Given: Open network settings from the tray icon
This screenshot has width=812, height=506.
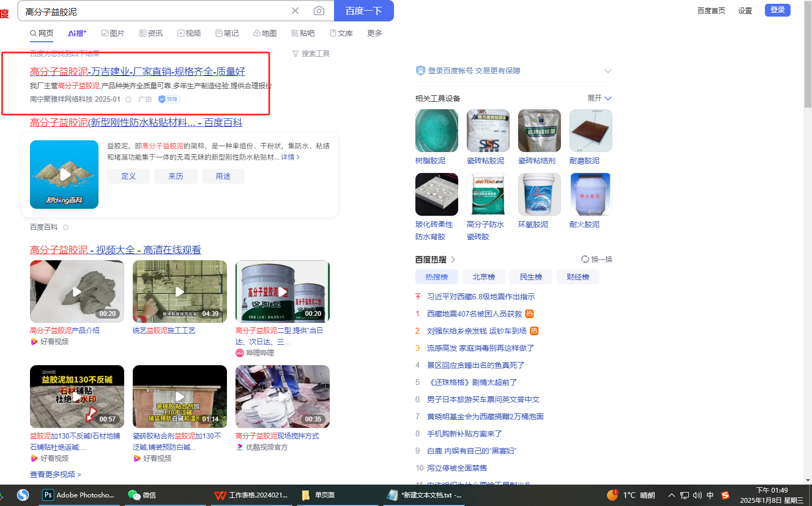Looking at the screenshot, I should tap(685, 495).
